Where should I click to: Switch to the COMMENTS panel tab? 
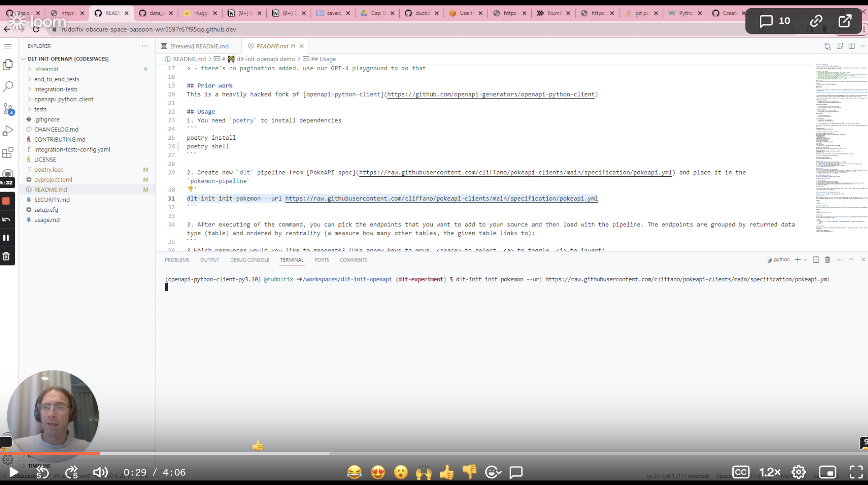click(354, 260)
